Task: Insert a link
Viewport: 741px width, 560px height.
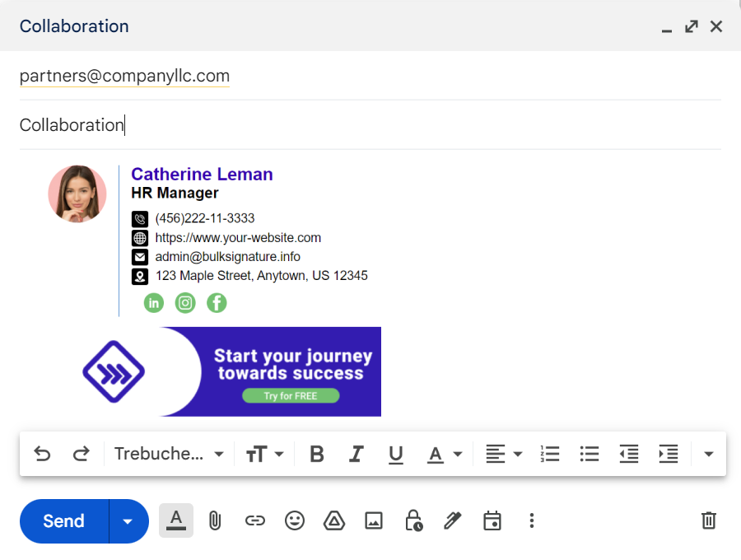Action: pos(254,520)
